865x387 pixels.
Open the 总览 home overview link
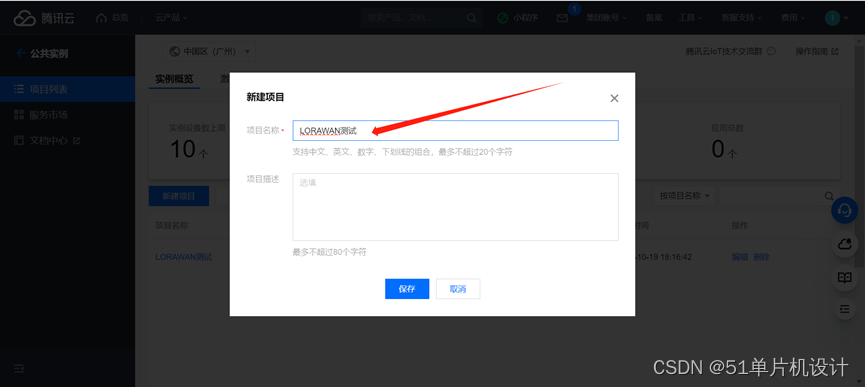click(112, 18)
